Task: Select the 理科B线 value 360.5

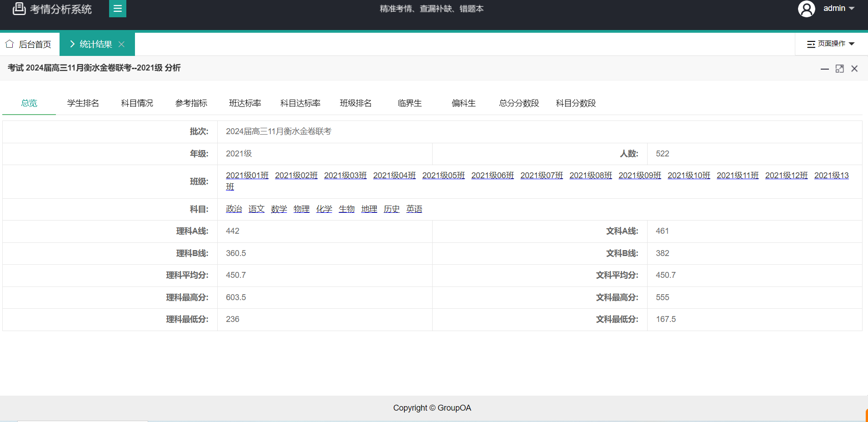Action: click(x=236, y=253)
